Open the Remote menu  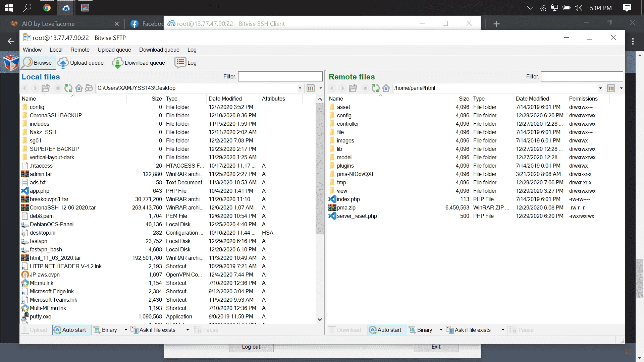80,50
